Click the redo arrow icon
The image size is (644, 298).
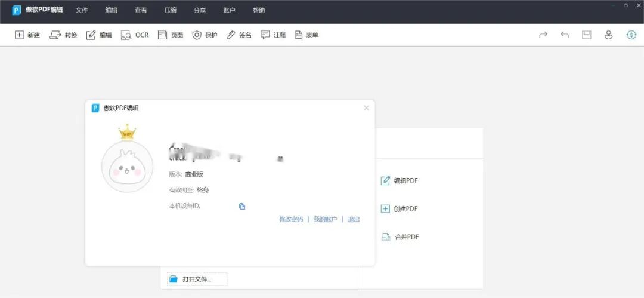click(543, 35)
